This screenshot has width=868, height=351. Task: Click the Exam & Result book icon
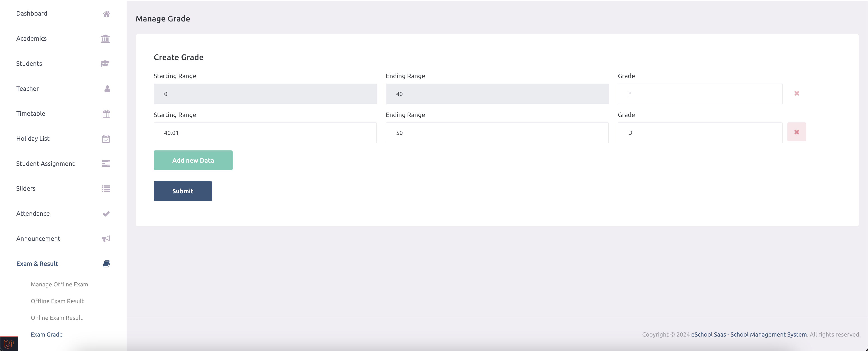[x=106, y=264]
